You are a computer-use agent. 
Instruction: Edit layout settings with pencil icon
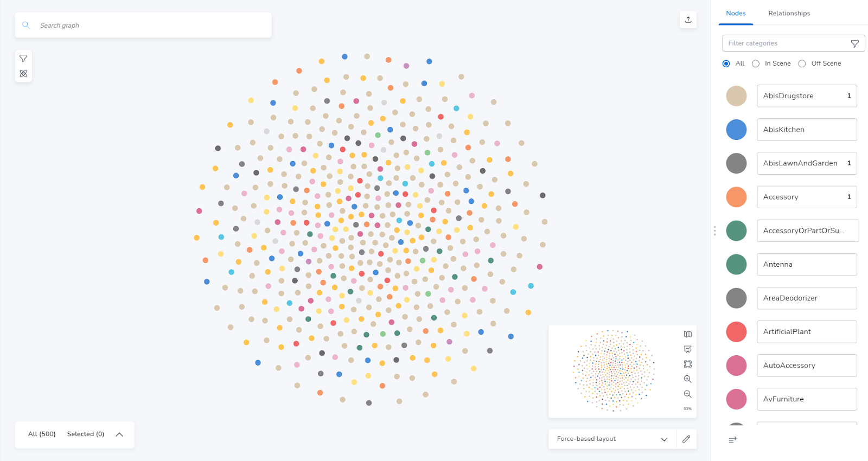(686, 439)
